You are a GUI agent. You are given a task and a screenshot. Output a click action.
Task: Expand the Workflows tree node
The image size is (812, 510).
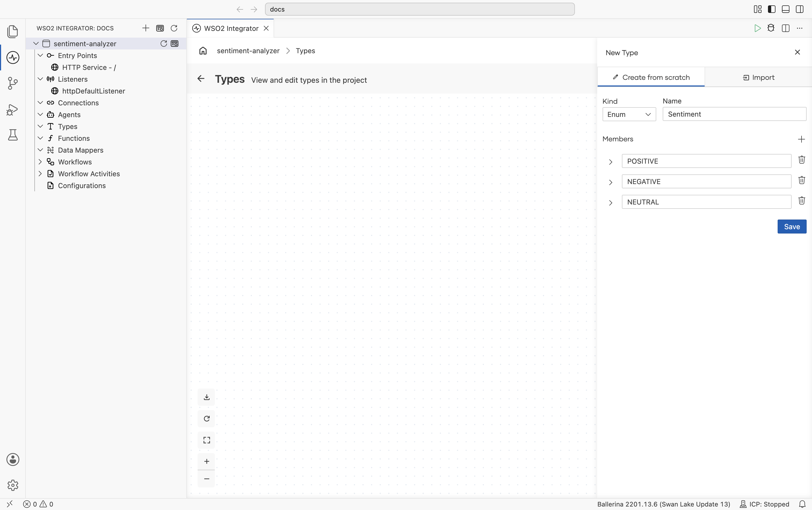click(x=40, y=162)
